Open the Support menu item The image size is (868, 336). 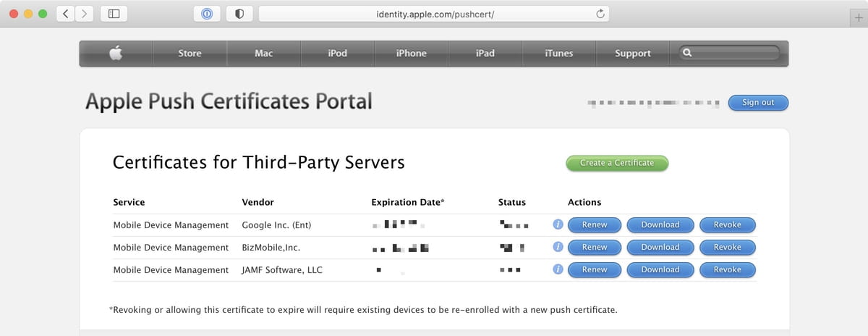632,53
